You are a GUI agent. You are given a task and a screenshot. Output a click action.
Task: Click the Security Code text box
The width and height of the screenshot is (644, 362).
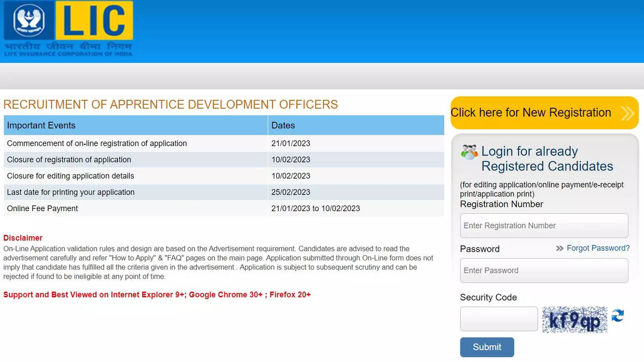499,319
